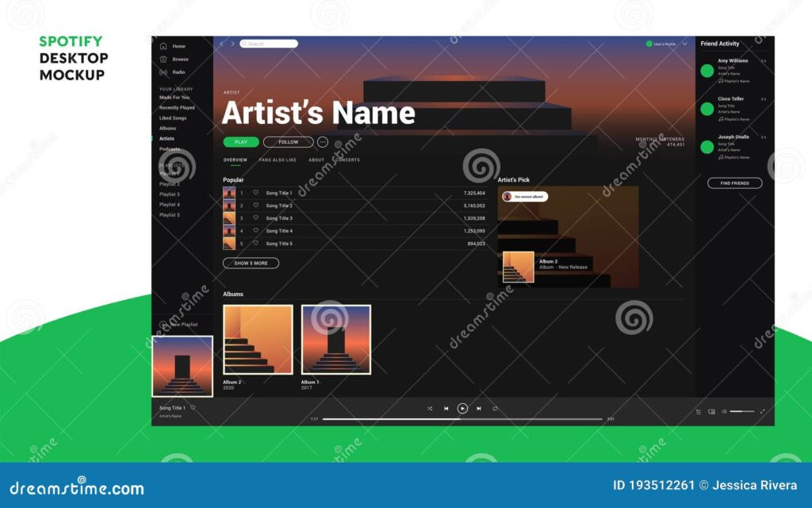
Task: Go back with the left navigation arrow
Action: tap(222, 44)
